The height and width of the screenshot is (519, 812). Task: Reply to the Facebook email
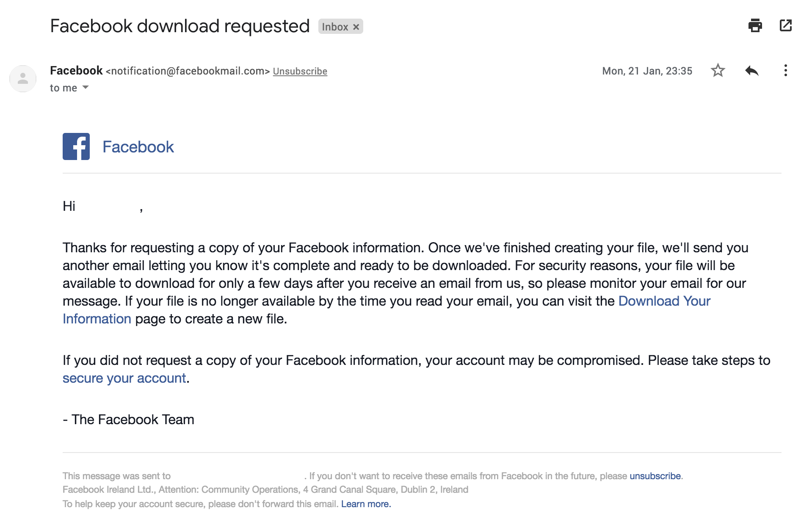[752, 70]
